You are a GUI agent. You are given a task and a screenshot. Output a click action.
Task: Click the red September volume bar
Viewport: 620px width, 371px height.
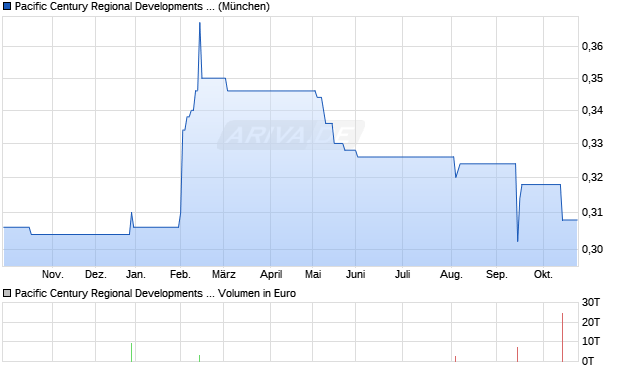point(517,354)
